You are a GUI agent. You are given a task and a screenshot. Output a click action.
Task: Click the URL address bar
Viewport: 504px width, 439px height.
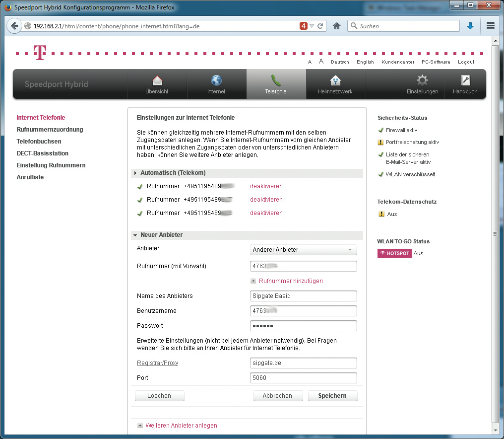[x=161, y=26]
